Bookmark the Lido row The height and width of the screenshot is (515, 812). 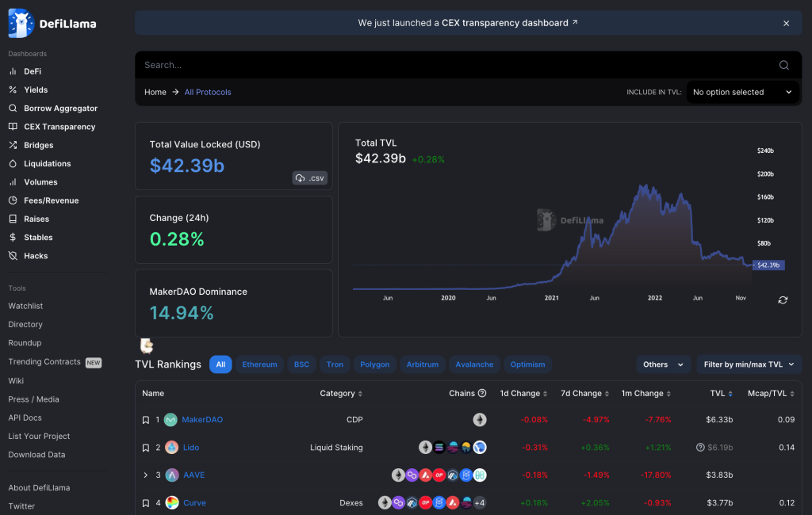point(146,448)
